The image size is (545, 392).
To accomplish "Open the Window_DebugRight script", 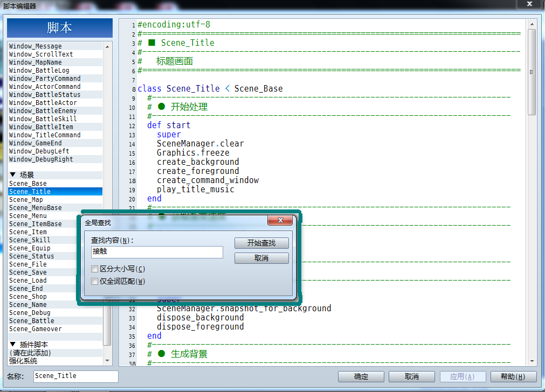I will [56, 159].
